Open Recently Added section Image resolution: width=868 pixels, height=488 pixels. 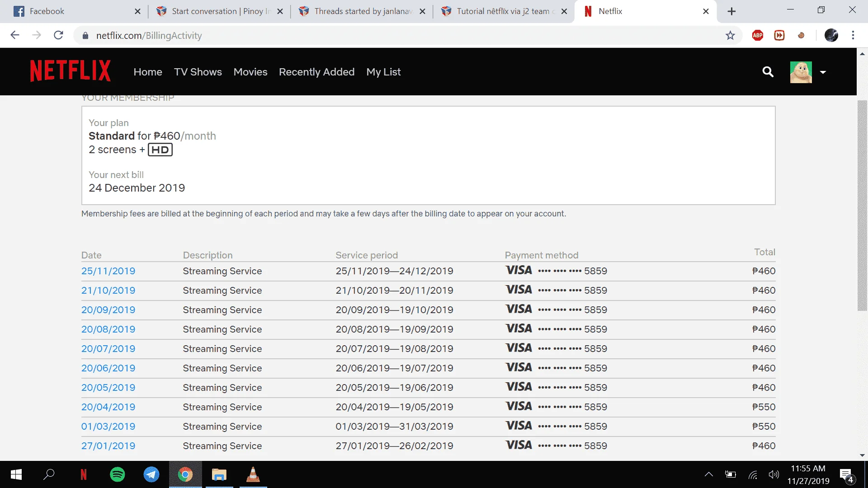[x=316, y=72]
